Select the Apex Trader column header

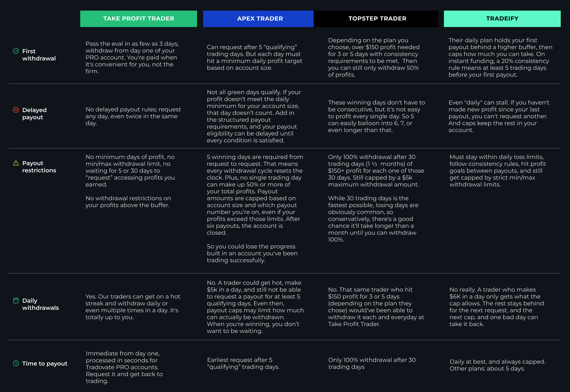tap(258, 19)
